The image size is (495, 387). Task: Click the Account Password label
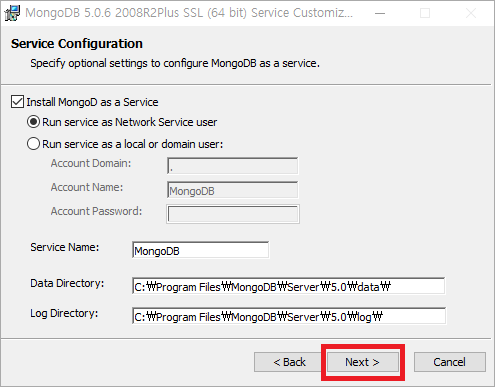pos(96,211)
